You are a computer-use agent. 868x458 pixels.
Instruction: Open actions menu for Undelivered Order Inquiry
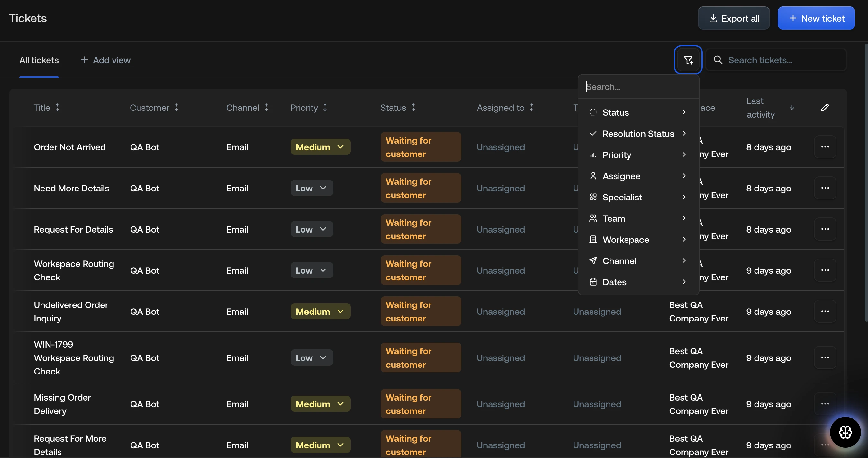[825, 311]
